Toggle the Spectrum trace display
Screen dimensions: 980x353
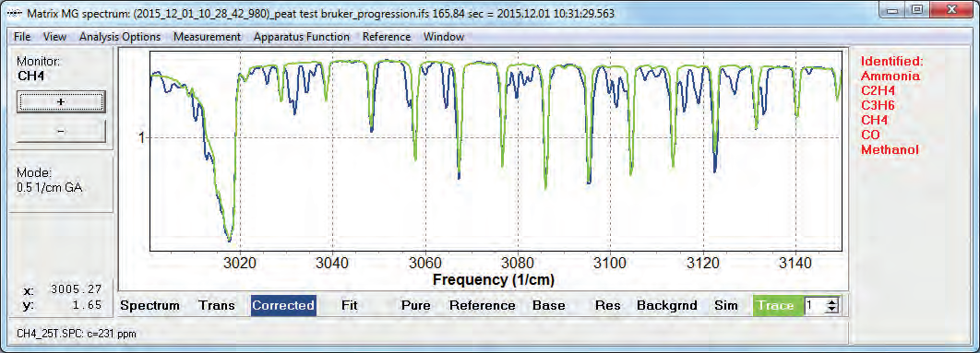[150, 305]
